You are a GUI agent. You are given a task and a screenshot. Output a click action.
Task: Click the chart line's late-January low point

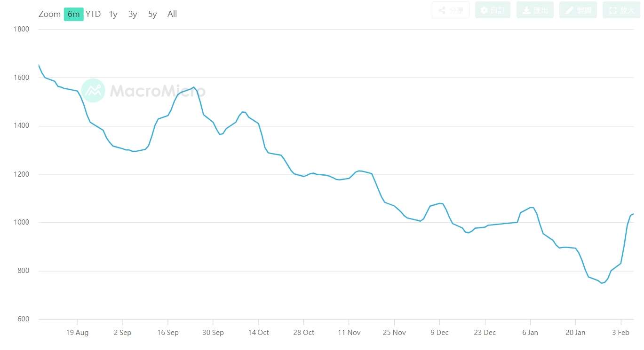coord(602,283)
